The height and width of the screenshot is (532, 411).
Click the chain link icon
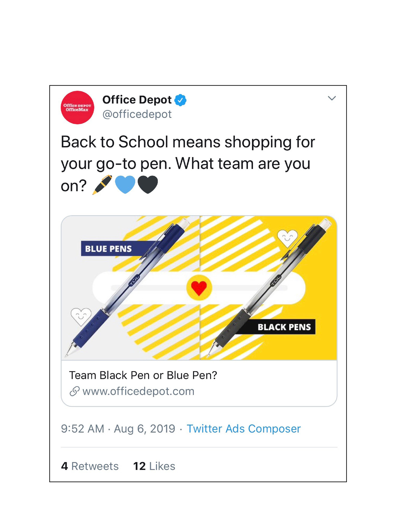click(x=74, y=391)
